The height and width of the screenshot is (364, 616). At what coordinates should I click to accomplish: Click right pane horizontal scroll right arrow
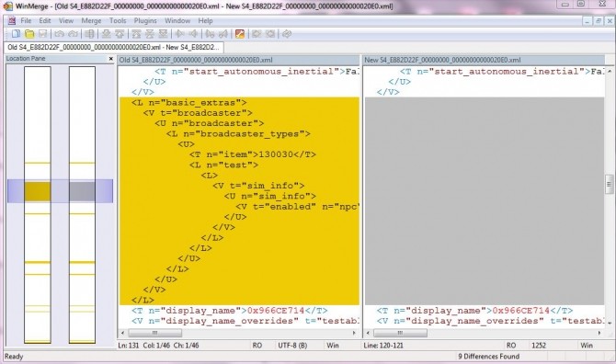[599, 333]
